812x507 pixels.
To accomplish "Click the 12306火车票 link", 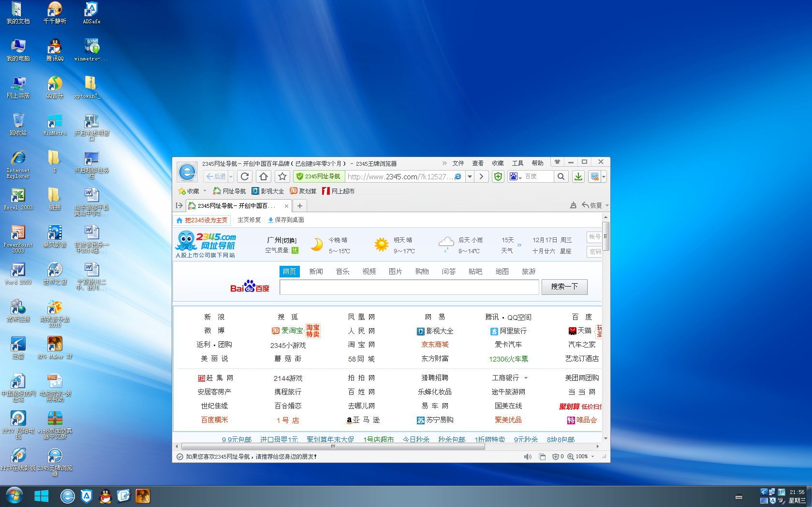I will click(x=508, y=359).
